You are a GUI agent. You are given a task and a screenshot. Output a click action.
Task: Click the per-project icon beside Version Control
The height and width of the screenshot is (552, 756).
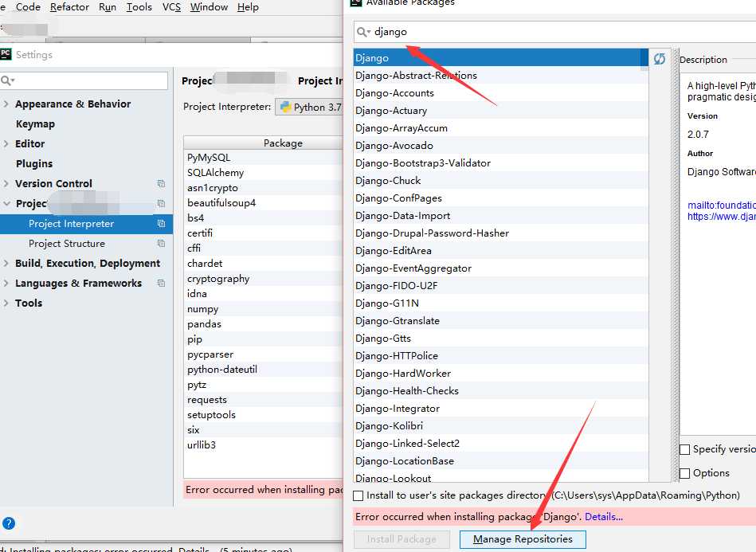(x=161, y=184)
